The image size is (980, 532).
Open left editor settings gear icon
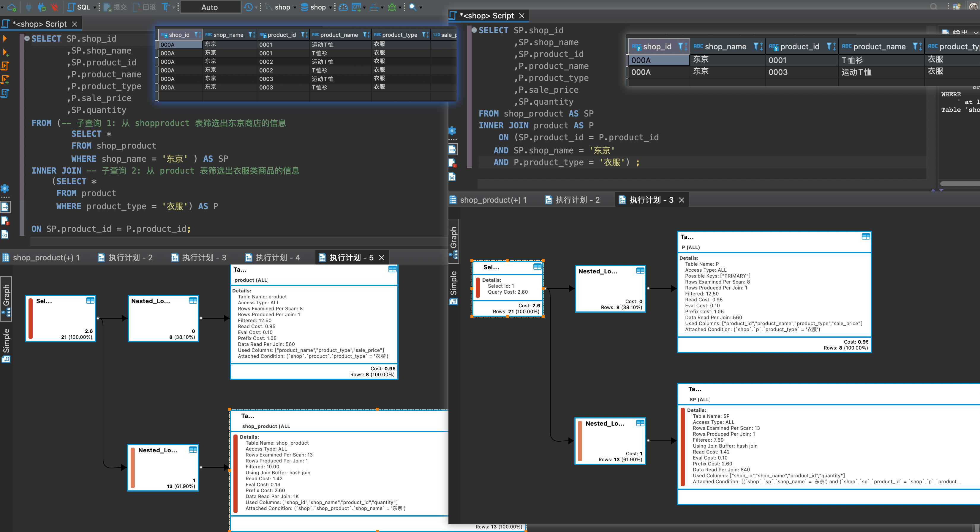5,188
